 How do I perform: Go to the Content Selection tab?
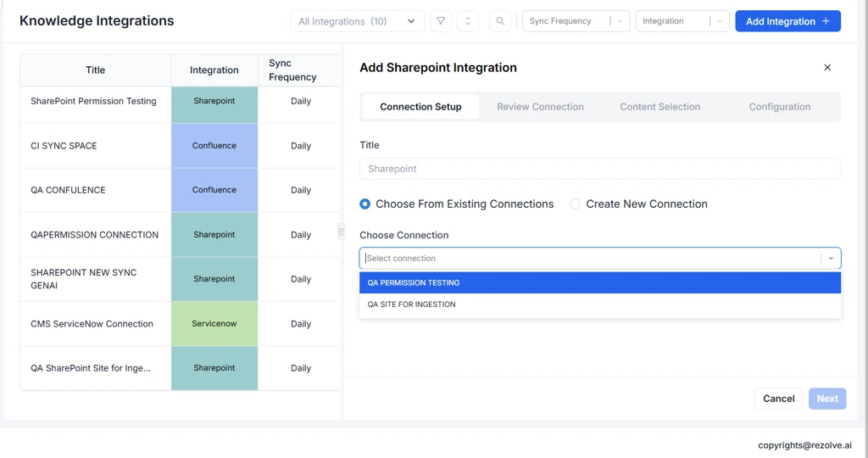point(659,107)
